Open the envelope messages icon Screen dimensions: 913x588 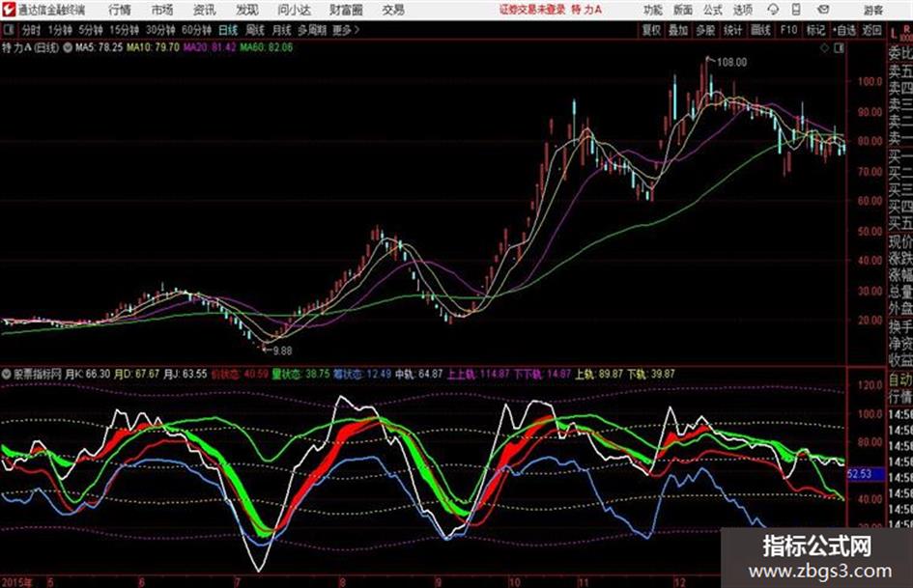click(823, 10)
